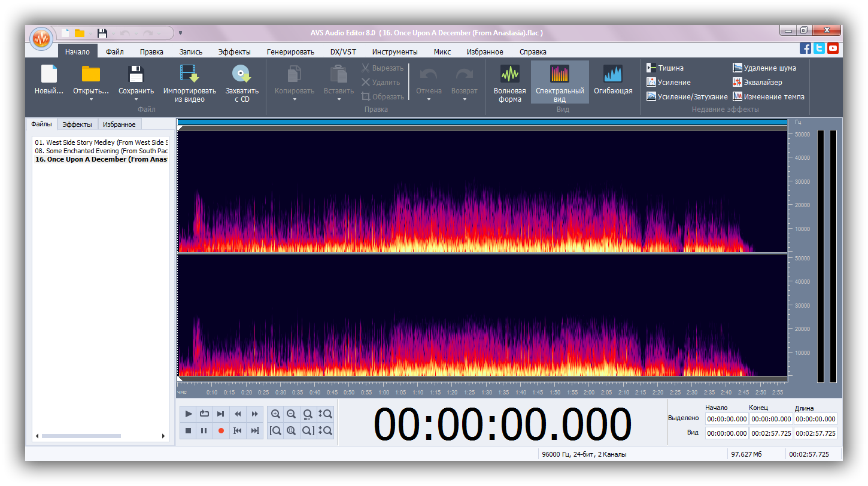The height and width of the screenshot is (486, 868).
Task: Select file 08. Some Enchanted Evening
Action: [101, 151]
